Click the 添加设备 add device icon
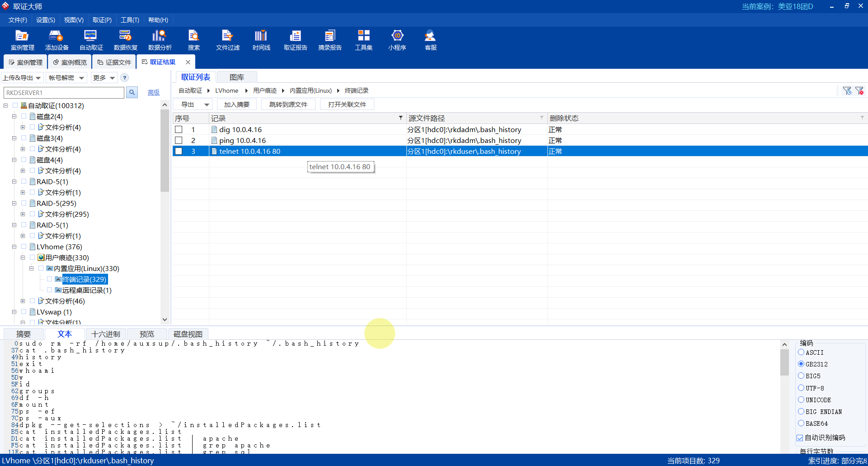The image size is (868, 466). pos(57,40)
